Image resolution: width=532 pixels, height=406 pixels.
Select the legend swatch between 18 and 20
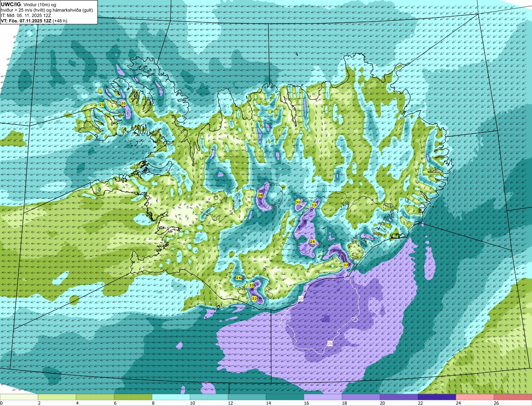click(361, 397)
